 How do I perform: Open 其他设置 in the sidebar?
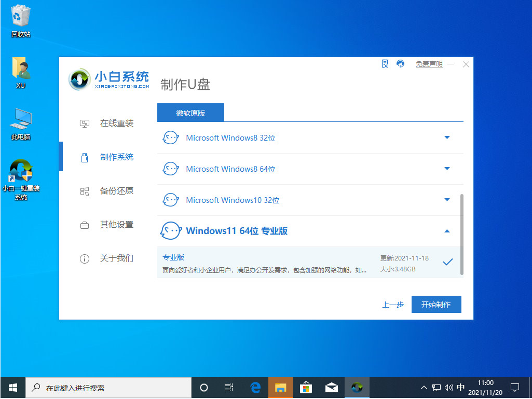coord(85,224)
